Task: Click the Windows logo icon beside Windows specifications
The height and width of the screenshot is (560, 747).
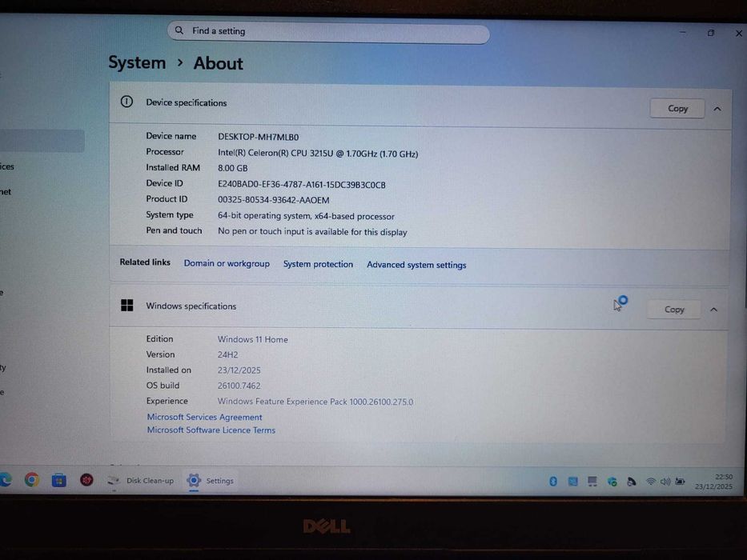Action: coord(127,306)
